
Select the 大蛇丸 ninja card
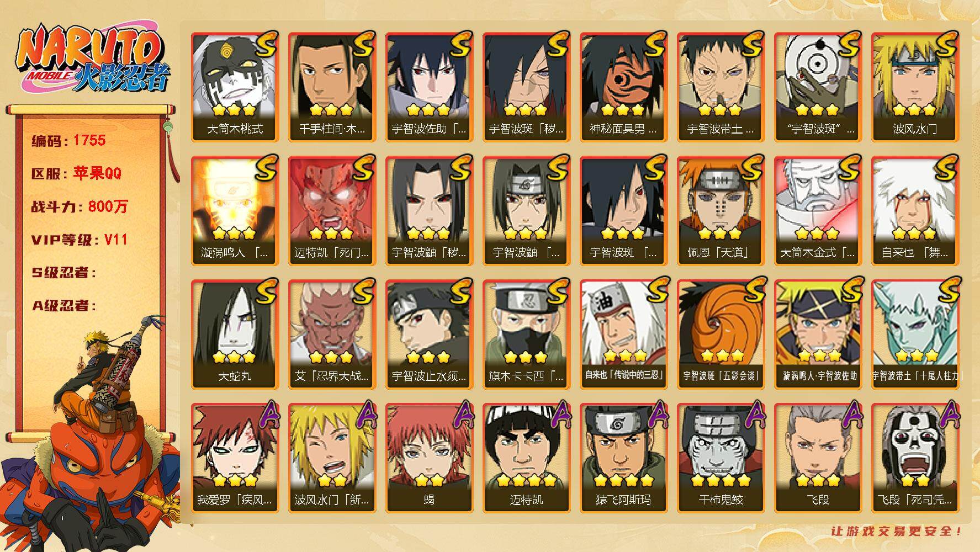click(x=235, y=334)
